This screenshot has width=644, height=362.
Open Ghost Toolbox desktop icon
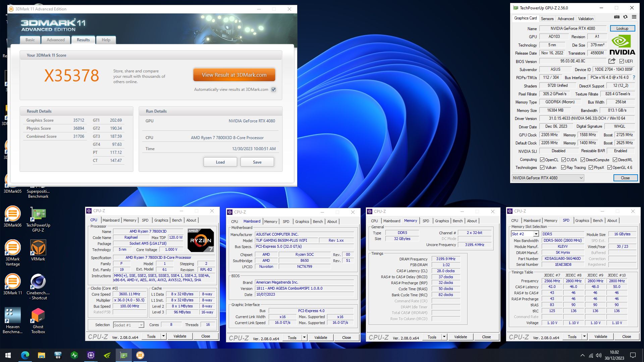(x=38, y=321)
